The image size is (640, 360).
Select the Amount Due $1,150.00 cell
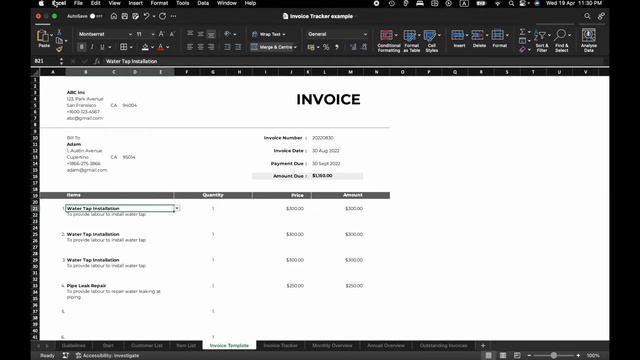(337, 176)
